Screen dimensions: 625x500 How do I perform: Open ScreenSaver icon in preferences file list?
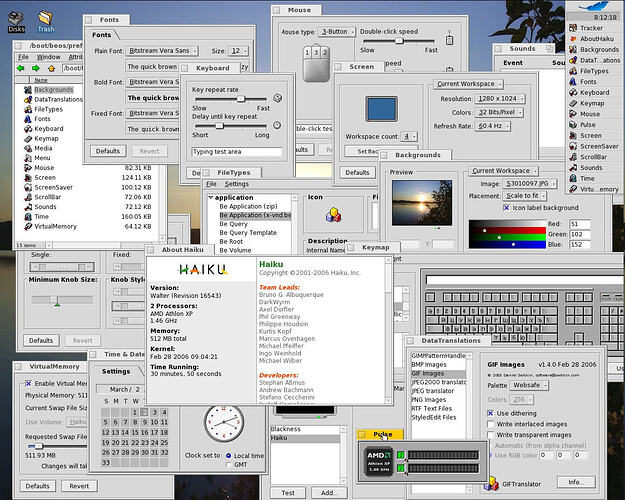(x=28, y=187)
